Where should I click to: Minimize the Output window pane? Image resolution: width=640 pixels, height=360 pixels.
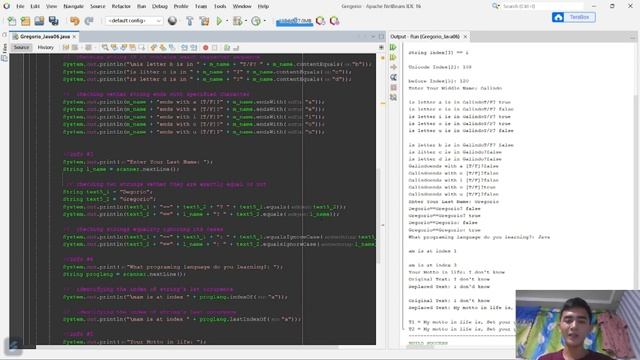coord(633,37)
